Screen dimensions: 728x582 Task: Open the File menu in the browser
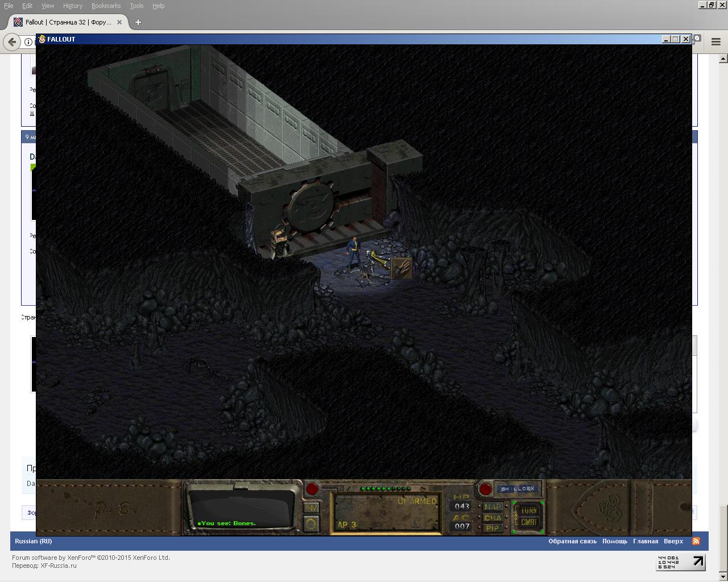tap(9, 6)
